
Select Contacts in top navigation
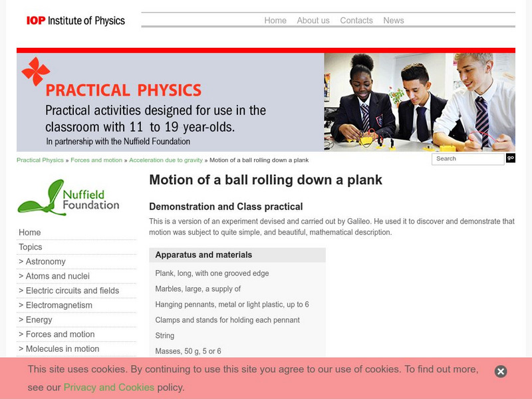pos(356,21)
